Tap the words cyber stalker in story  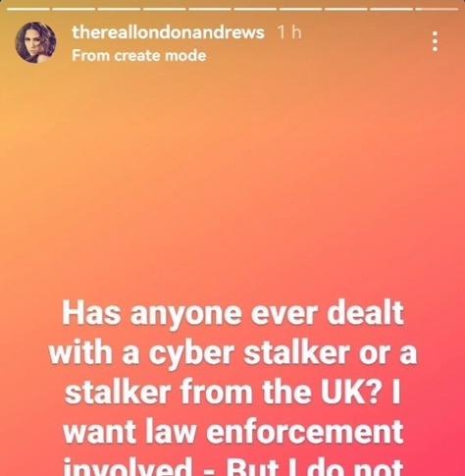point(249,353)
